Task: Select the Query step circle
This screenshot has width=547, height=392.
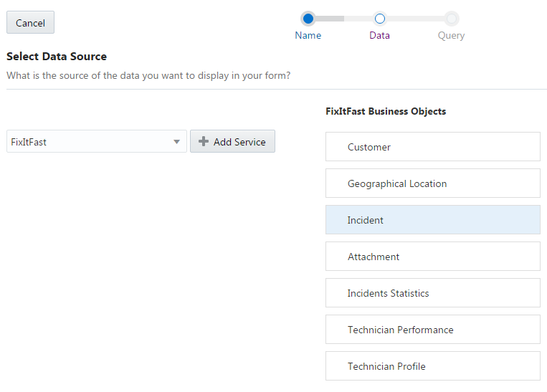Action: pyautogui.click(x=452, y=19)
